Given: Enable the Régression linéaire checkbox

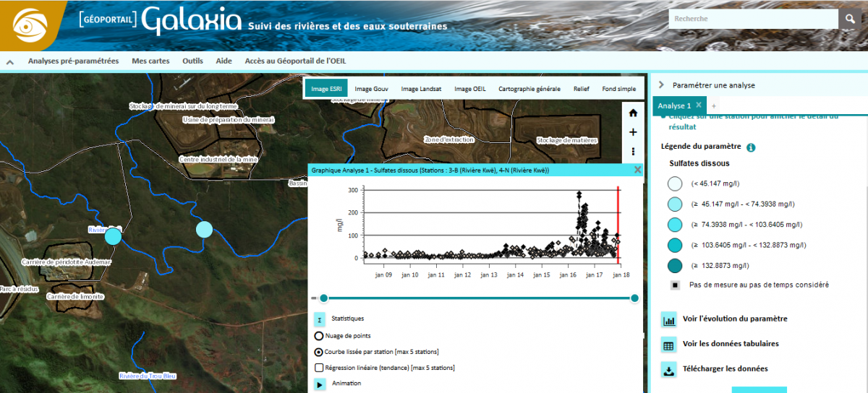Looking at the screenshot, I should [319, 368].
